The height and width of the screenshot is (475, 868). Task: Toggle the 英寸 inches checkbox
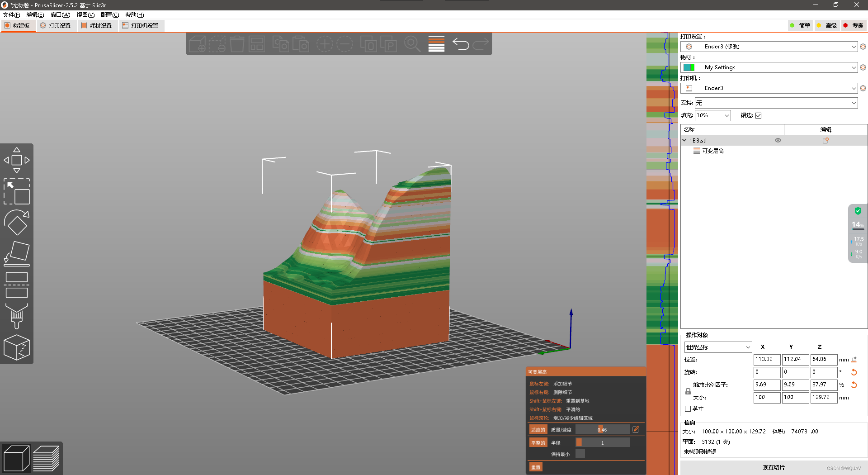(688, 408)
